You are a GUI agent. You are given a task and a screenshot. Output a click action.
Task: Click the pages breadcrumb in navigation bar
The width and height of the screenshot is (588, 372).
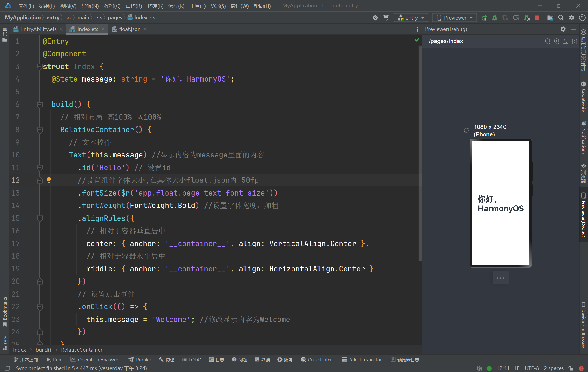pos(115,18)
